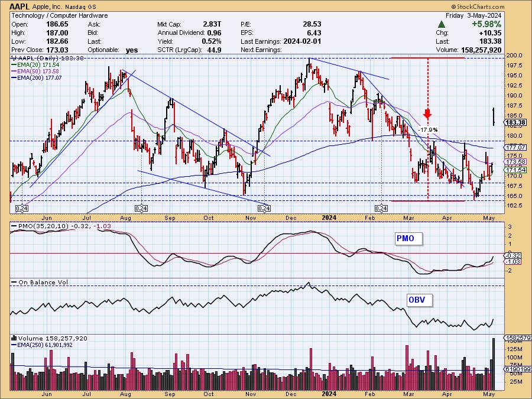Select the Low value 182.66

click(x=57, y=41)
